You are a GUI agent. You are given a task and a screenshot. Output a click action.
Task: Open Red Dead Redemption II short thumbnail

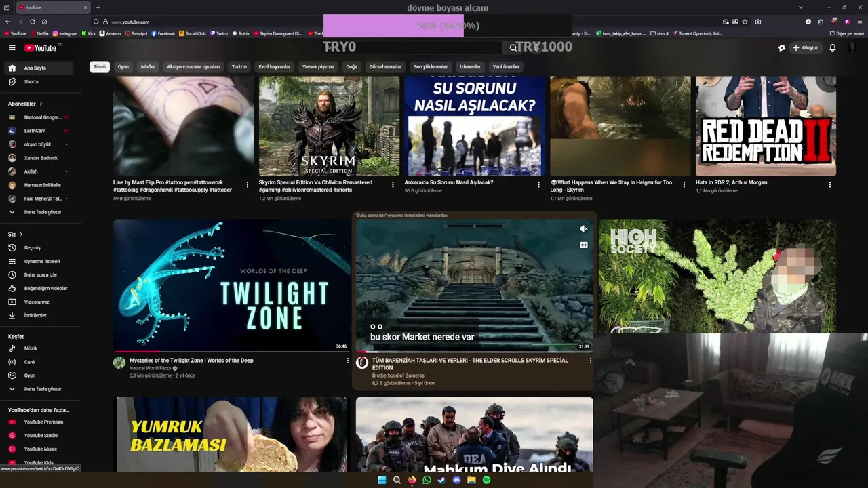click(766, 126)
